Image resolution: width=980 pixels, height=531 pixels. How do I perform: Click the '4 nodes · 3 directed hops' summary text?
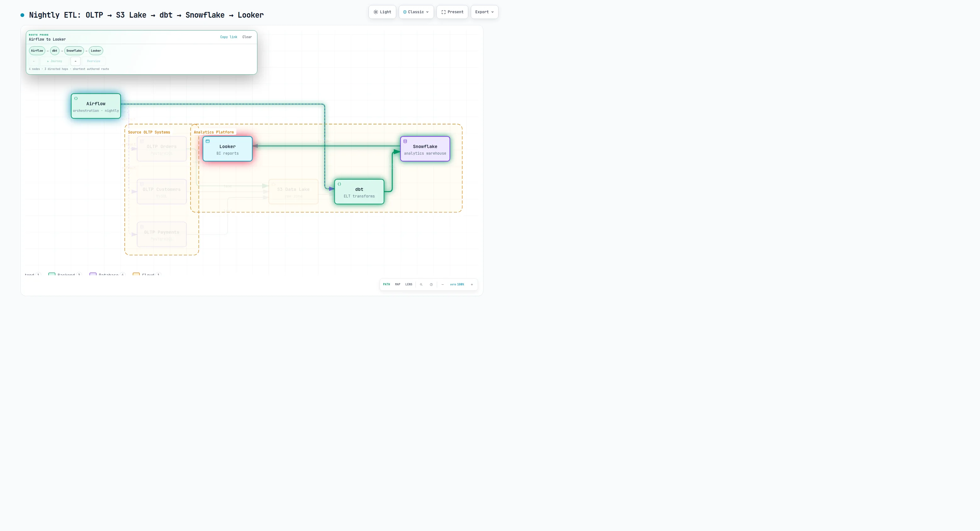69,69
